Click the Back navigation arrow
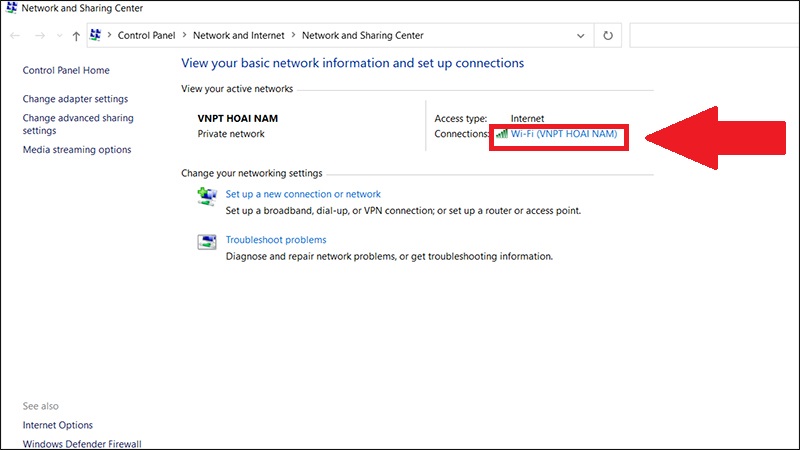800x450 pixels. tap(15, 36)
